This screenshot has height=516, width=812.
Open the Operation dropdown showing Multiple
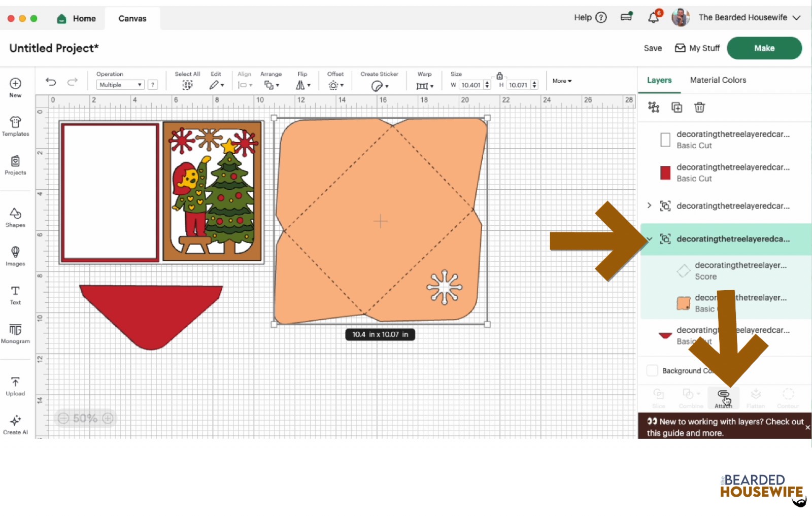coord(120,84)
